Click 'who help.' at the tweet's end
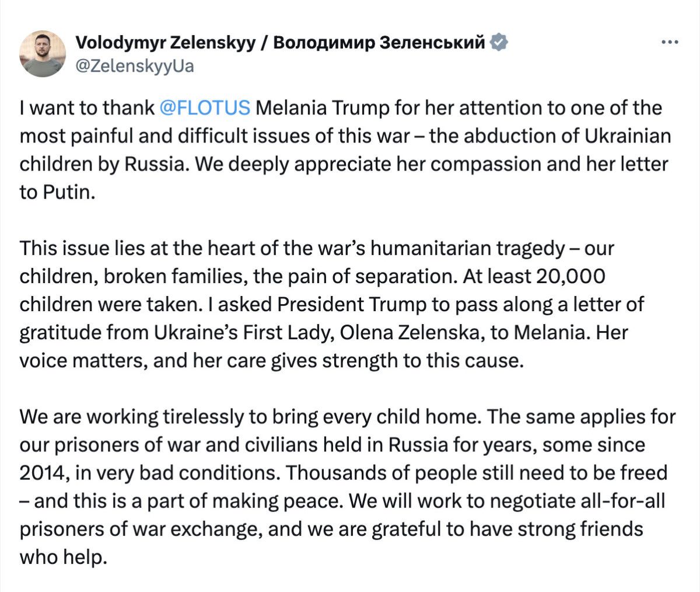The image size is (700, 592). [x=64, y=556]
